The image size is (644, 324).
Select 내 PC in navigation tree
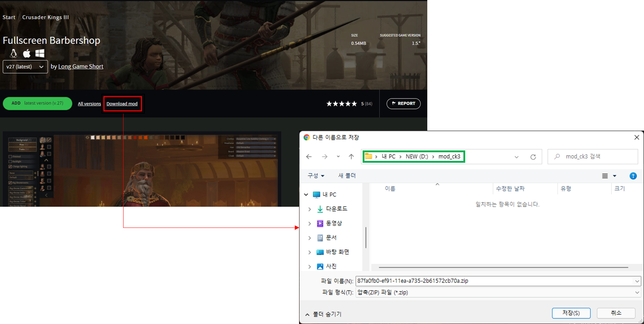(x=325, y=194)
